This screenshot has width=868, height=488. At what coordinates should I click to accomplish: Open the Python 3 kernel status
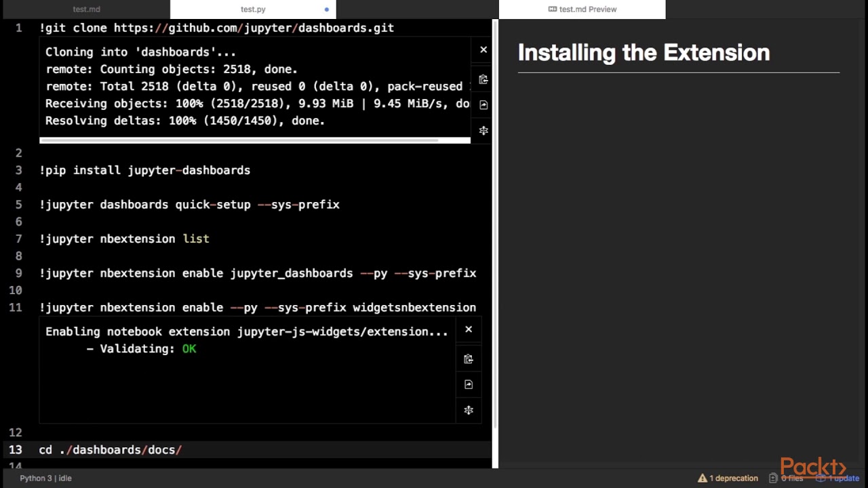pos(45,478)
